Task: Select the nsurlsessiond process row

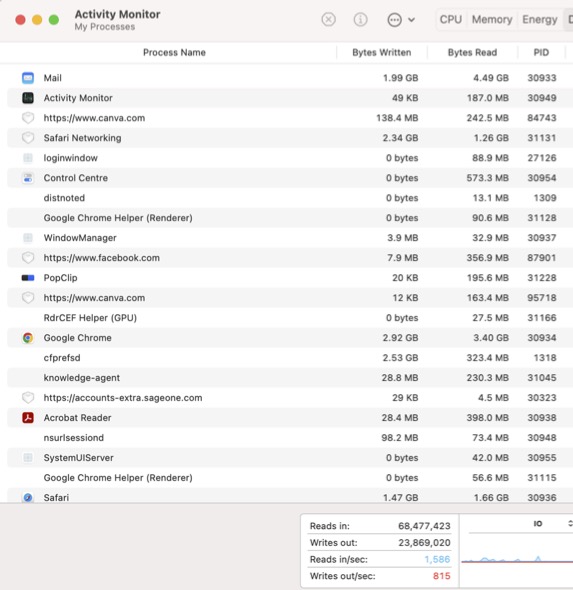Action: click(x=290, y=438)
